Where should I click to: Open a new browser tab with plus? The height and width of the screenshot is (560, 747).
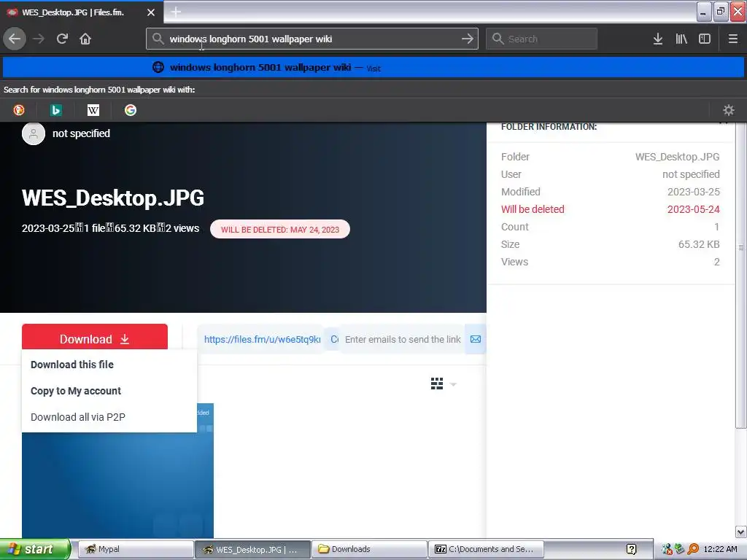click(175, 12)
